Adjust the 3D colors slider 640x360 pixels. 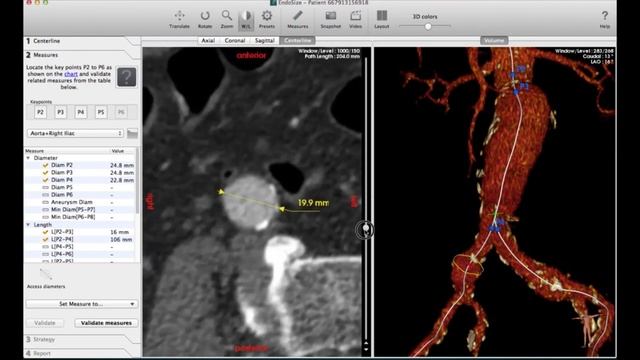[428, 27]
